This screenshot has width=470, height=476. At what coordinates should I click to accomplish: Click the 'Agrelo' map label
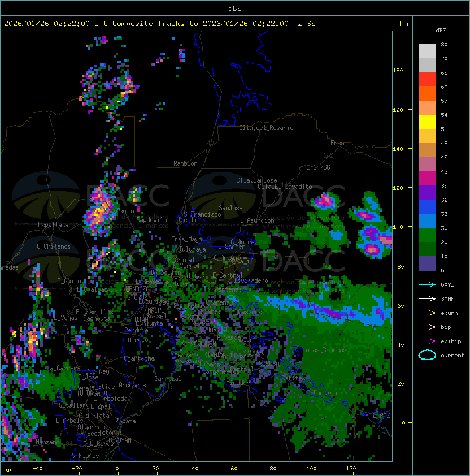click(x=138, y=340)
